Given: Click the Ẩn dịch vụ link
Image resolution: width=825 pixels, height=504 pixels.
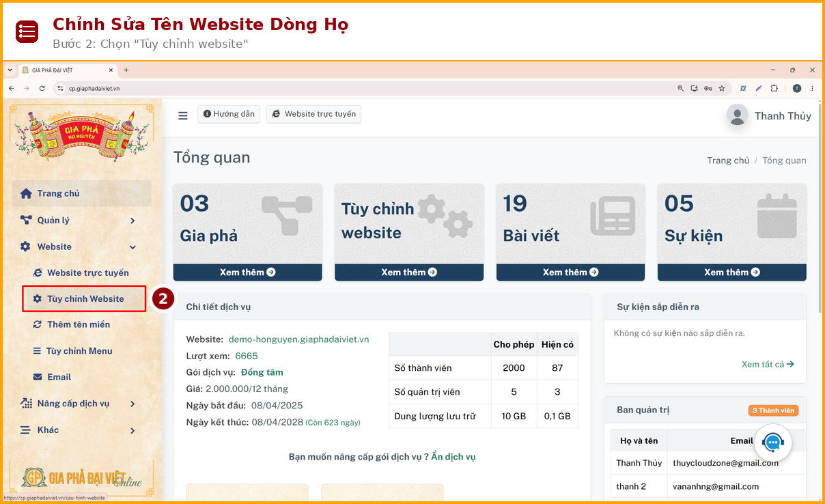Looking at the screenshot, I should pos(453,457).
